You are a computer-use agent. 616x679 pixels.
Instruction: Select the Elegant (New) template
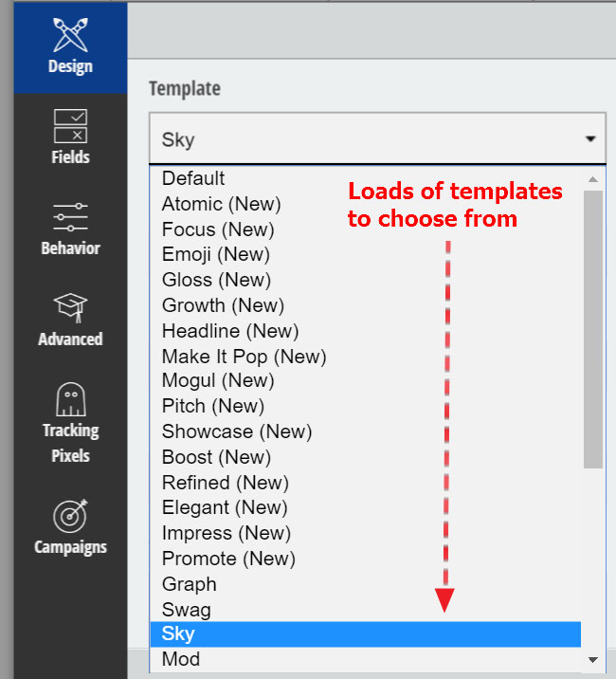[224, 507]
